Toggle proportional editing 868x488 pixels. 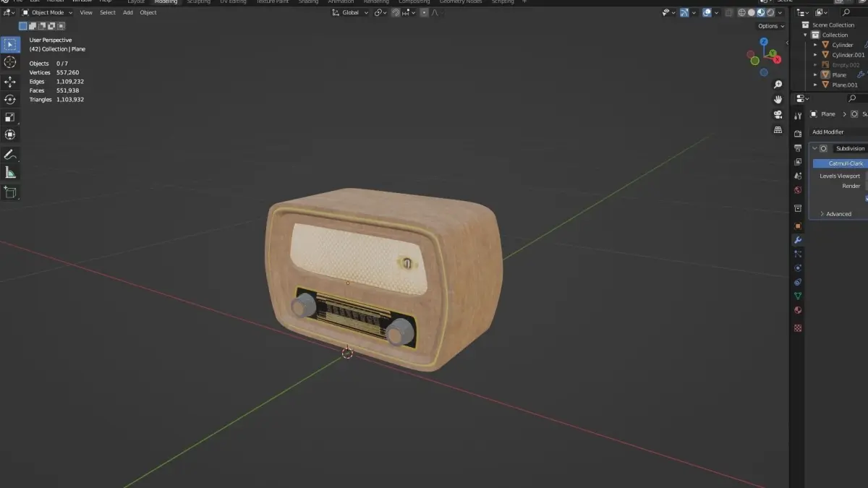tap(424, 12)
